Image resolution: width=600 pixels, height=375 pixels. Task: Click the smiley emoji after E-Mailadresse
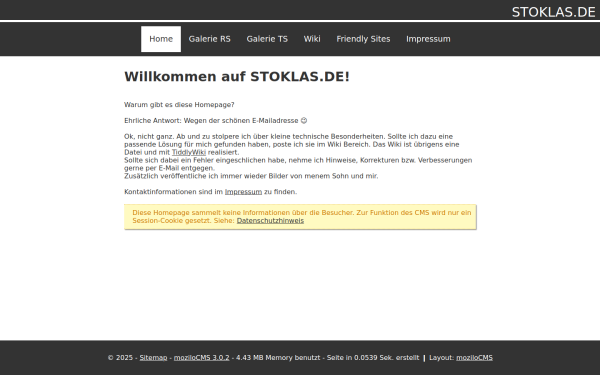[304, 121]
